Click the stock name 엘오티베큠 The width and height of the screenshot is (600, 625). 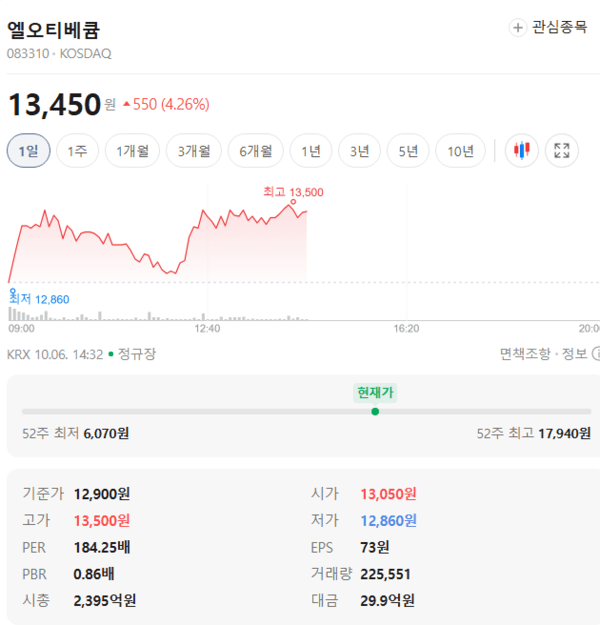tap(53, 30)
